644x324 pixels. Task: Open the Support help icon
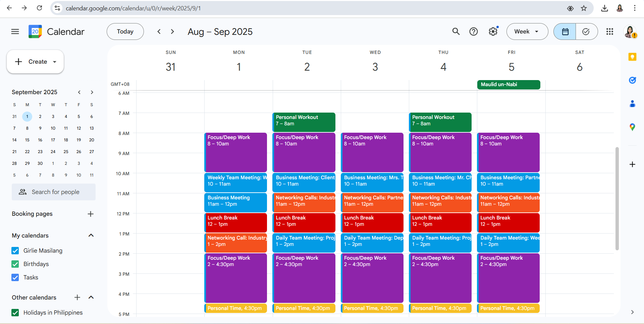click(x=473, y=31)
